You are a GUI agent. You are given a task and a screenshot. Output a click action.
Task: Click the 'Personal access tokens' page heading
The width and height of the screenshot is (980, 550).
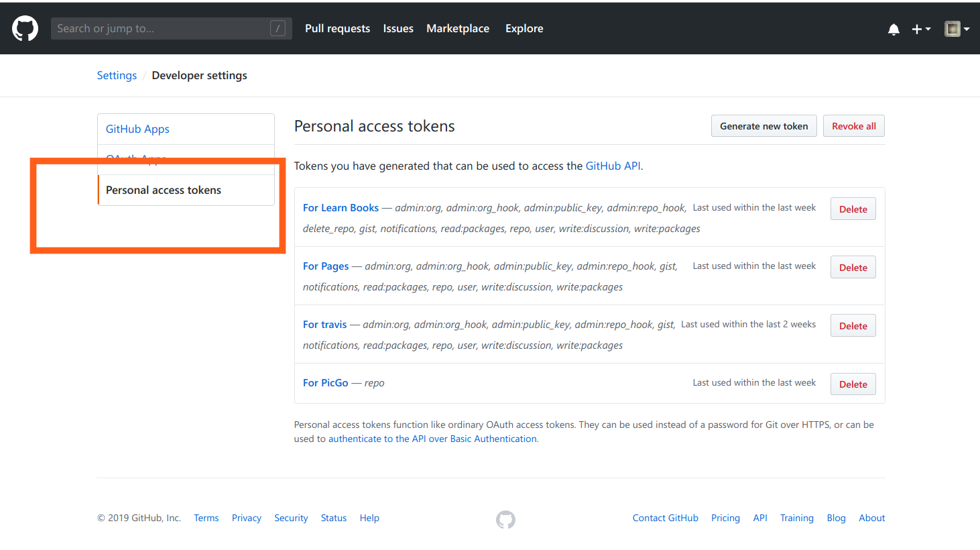375,126
